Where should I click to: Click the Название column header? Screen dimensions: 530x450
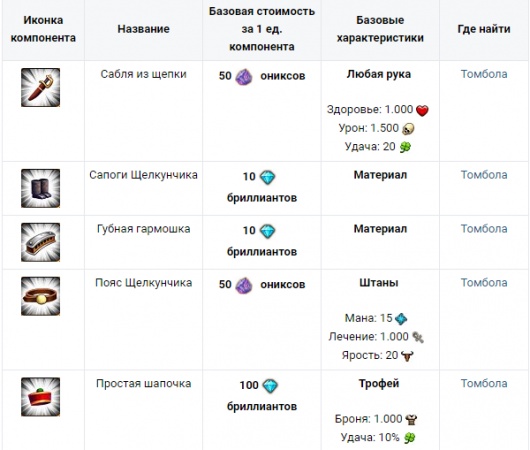click(143, 29)
